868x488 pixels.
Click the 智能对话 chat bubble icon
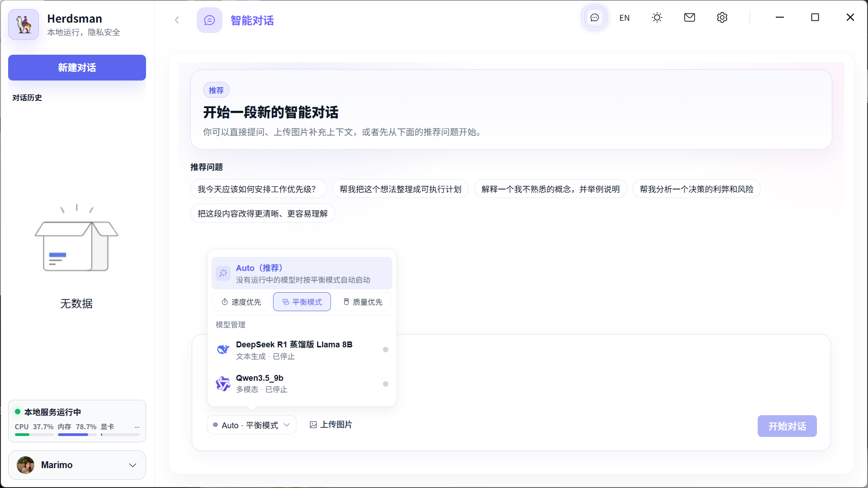click(x=209, y=20)
